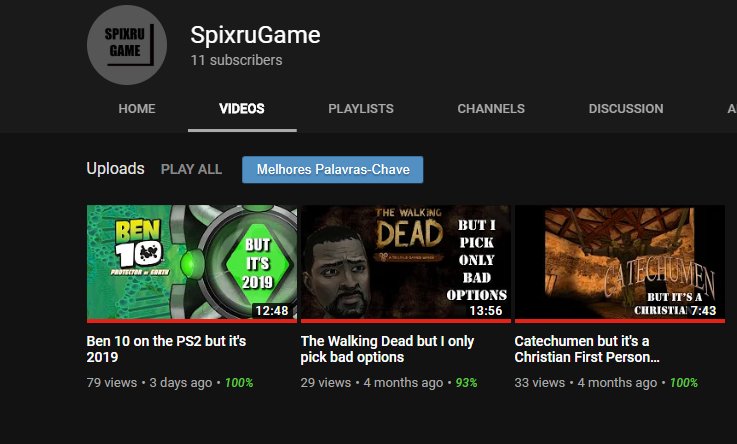Open The Walking Dead video thumbnail
Viewport: 737px width, 444px height.
[x=406, y=264]
